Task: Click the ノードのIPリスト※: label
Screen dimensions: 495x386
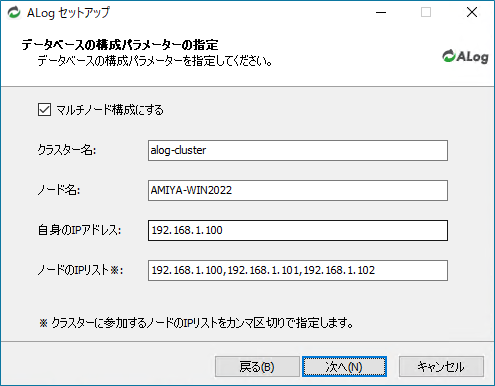Action: pyautogui.click(x=80, y=270)
